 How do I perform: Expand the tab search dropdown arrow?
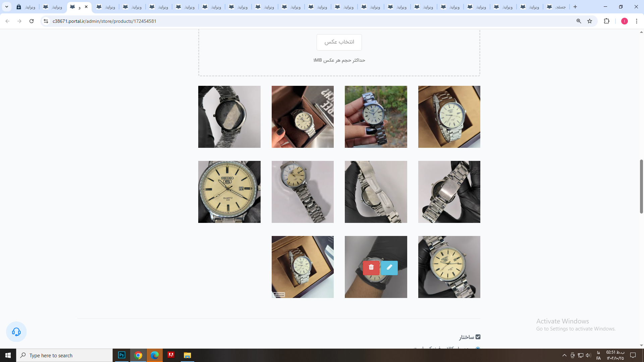click(x=6, y=7)
